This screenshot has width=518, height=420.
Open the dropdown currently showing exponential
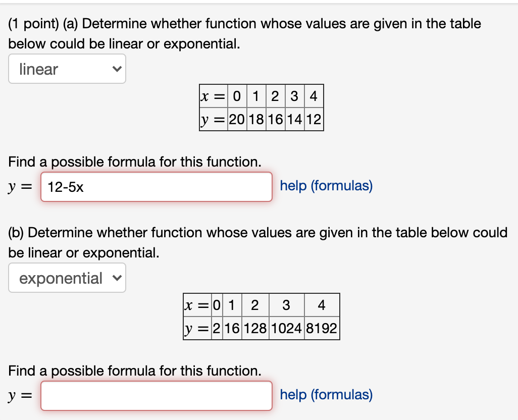pos(67,278)
